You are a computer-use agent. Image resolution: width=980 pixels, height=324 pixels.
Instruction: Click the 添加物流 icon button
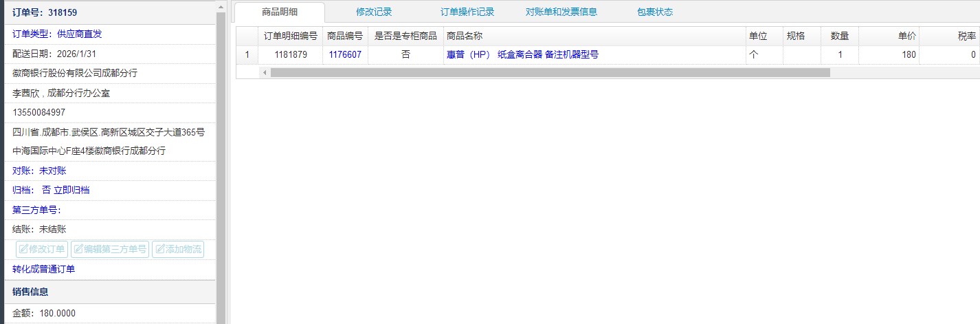coord(177,249)
